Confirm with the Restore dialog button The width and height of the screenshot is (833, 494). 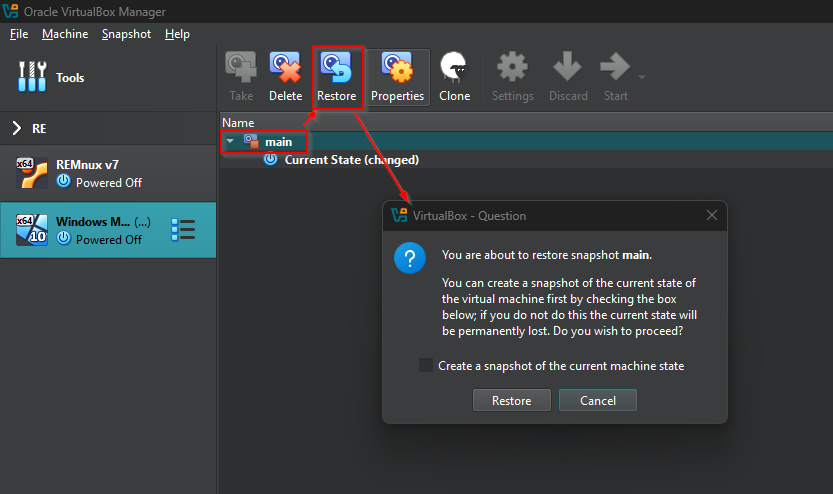click(x=512, y=401)
